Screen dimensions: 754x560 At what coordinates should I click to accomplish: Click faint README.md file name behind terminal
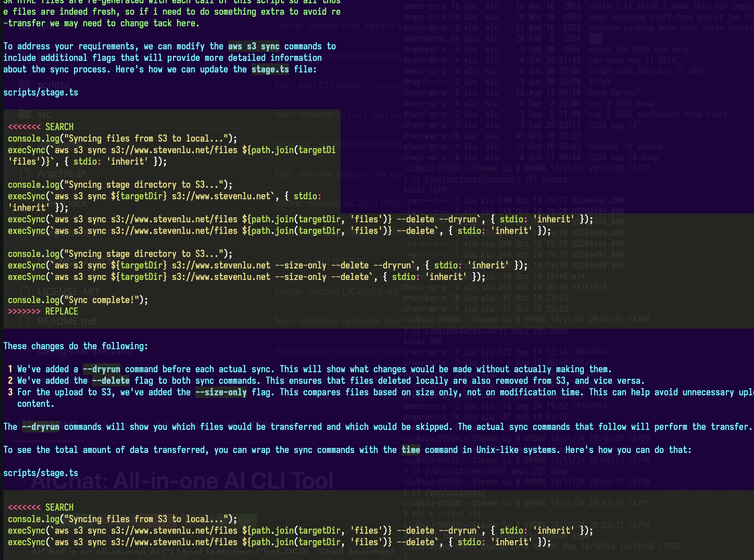click(x=67, y=321)
